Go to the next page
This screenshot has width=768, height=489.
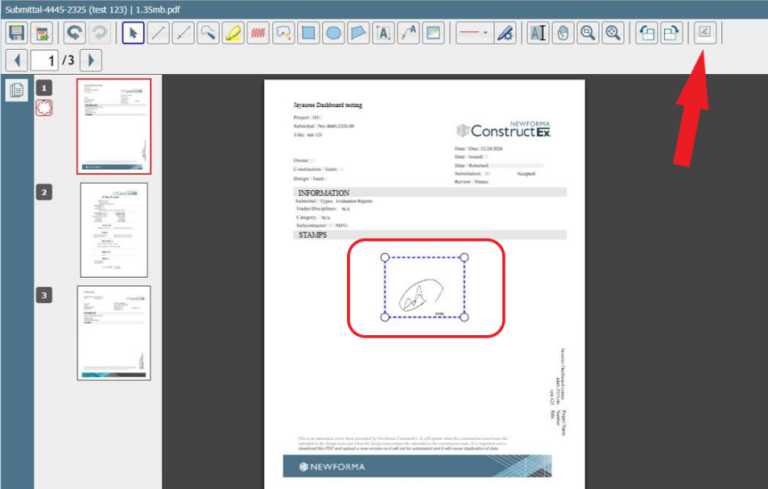(91, 60)
